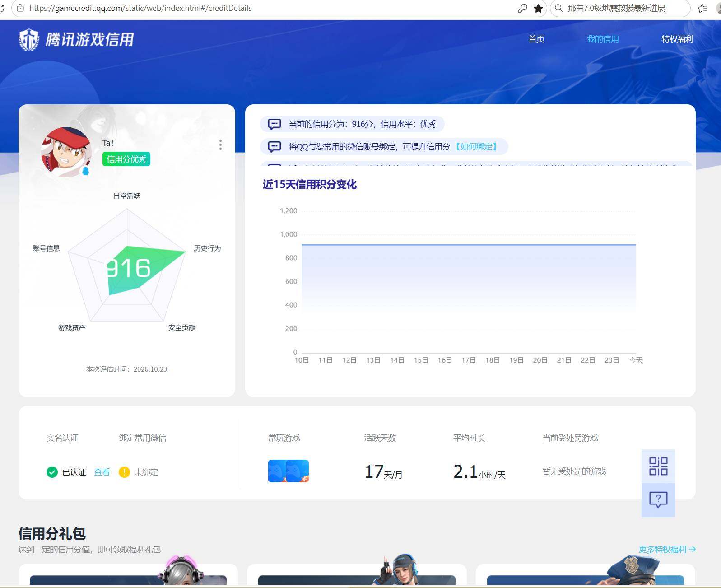
Task: Click the 安全贡献 radar label
Action: [x=182, y=327]
